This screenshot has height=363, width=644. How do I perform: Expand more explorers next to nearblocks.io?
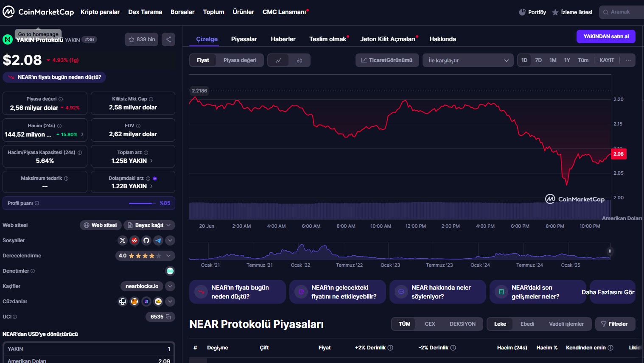pos(170,286)
